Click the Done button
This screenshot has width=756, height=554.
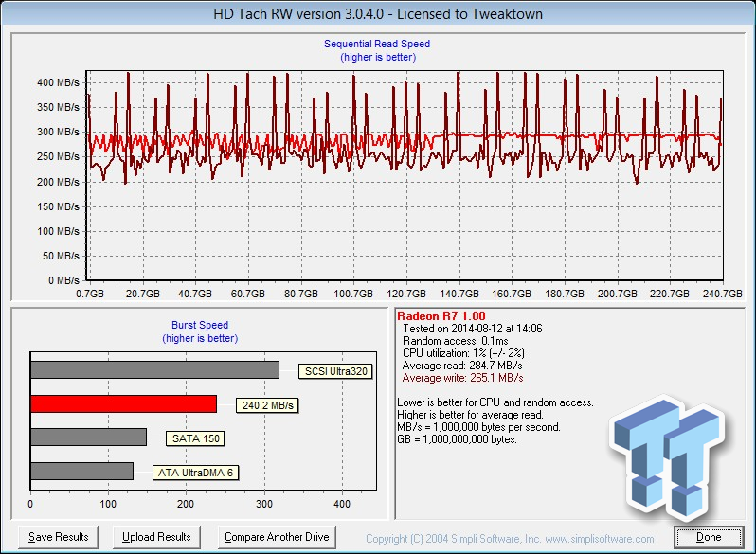[x=709, y=537]
